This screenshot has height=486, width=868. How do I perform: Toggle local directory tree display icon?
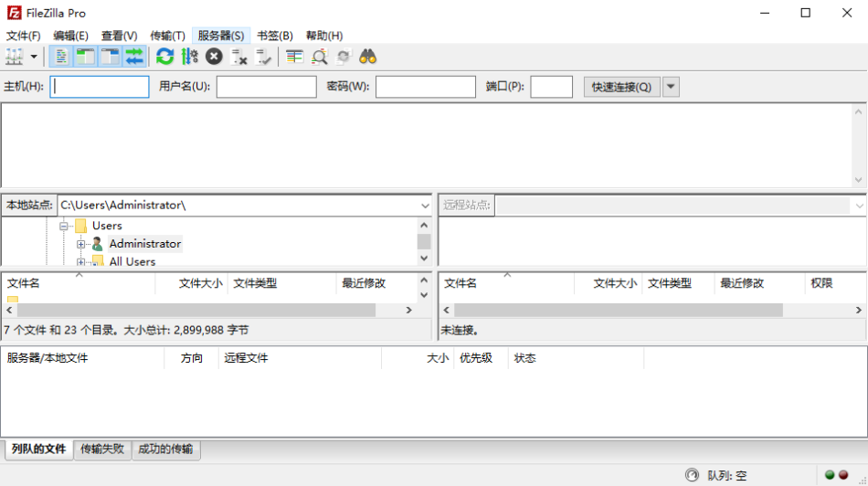tap(85, 57)
